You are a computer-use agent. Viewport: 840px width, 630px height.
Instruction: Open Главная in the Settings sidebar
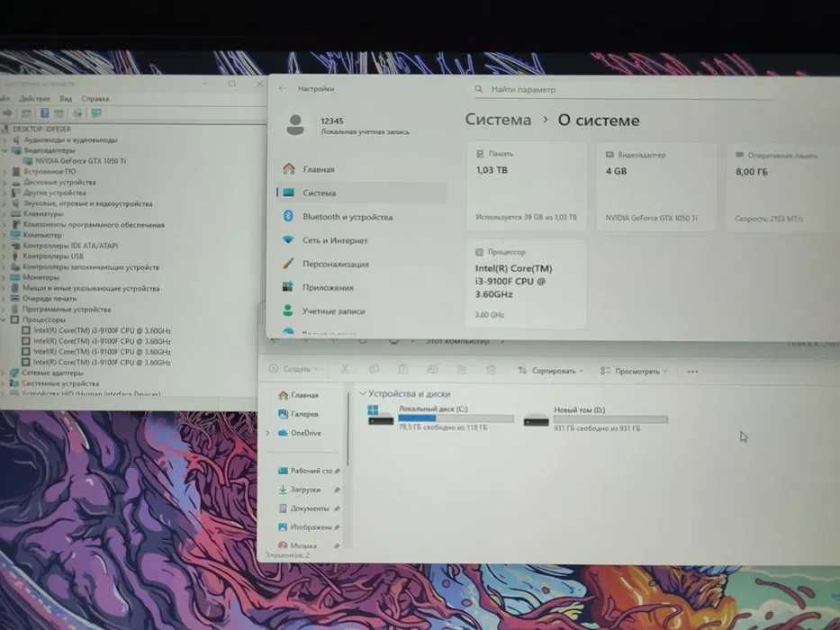pos(318,169)
